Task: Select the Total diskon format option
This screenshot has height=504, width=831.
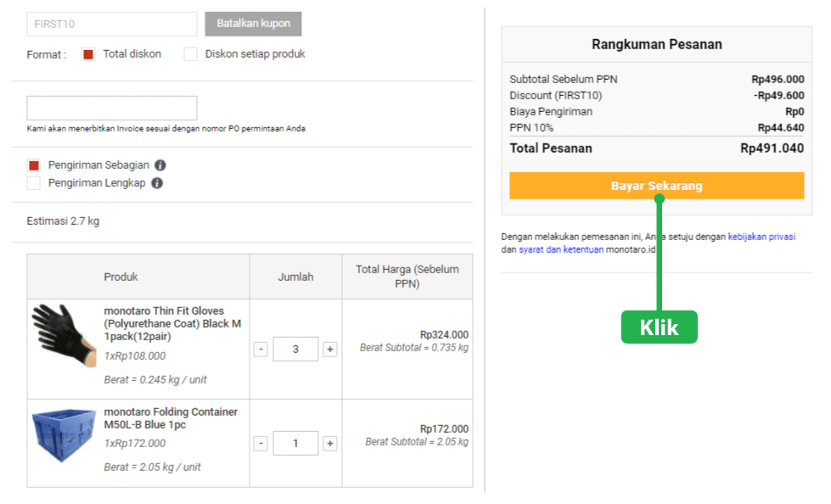Action: (88, 54)
